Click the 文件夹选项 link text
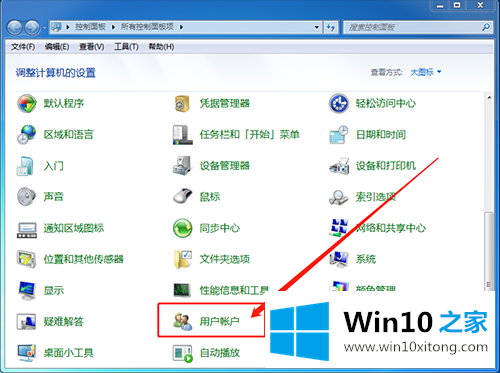 (x=224, y=259)
